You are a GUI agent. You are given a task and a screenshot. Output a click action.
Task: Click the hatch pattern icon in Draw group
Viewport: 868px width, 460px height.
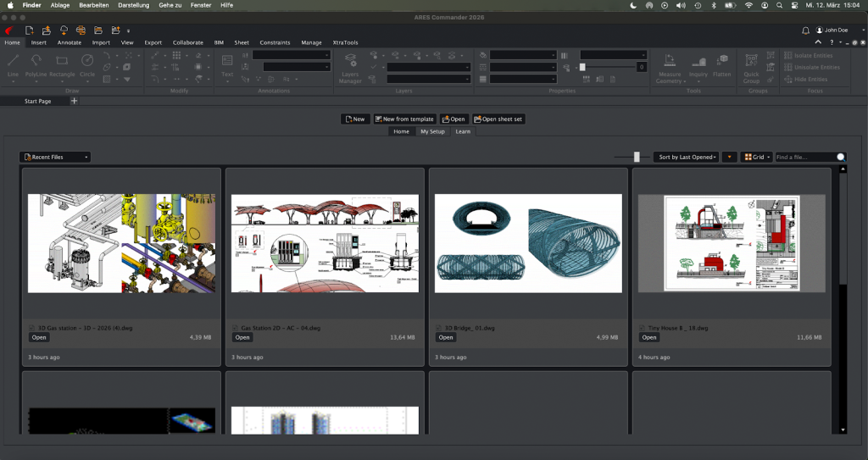tap(107, 79)
